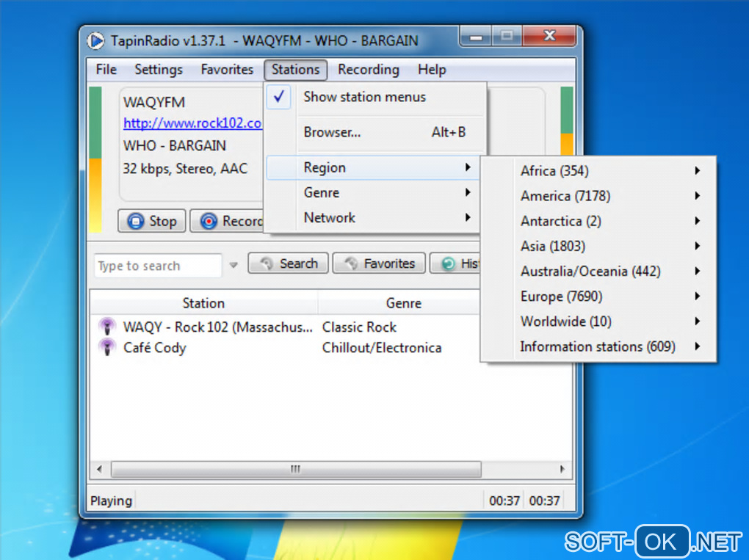Open the rock102 website link
Image resolution: width=749 pixels, height=560 pixels.
tap(192, 123)
